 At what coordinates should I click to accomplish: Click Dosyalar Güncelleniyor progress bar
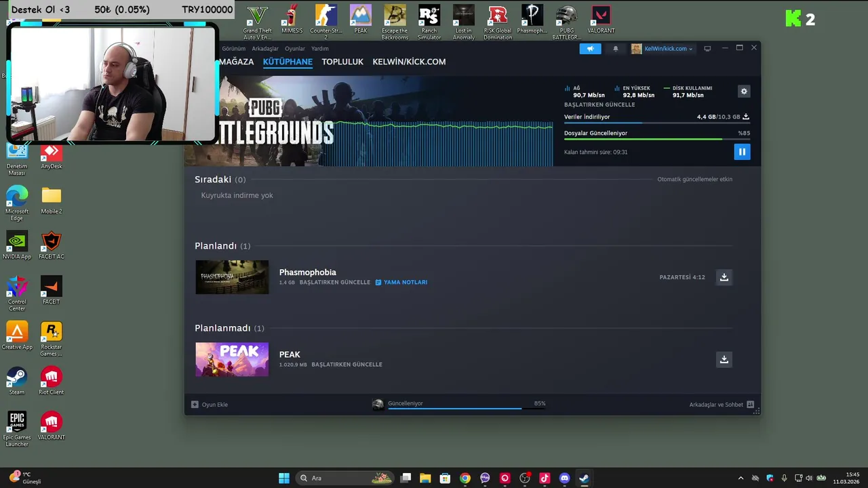click(657, 139)
